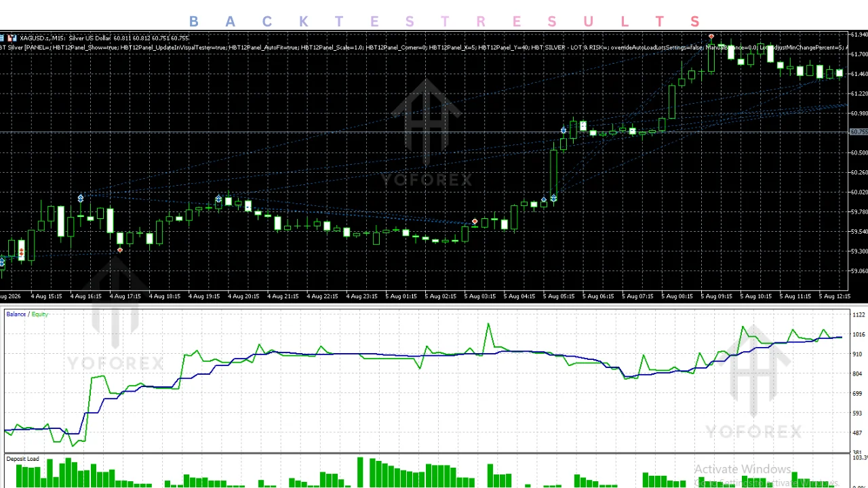Click the Deposit Load label
Screen dimensions: 868x488
coord(23,460)
